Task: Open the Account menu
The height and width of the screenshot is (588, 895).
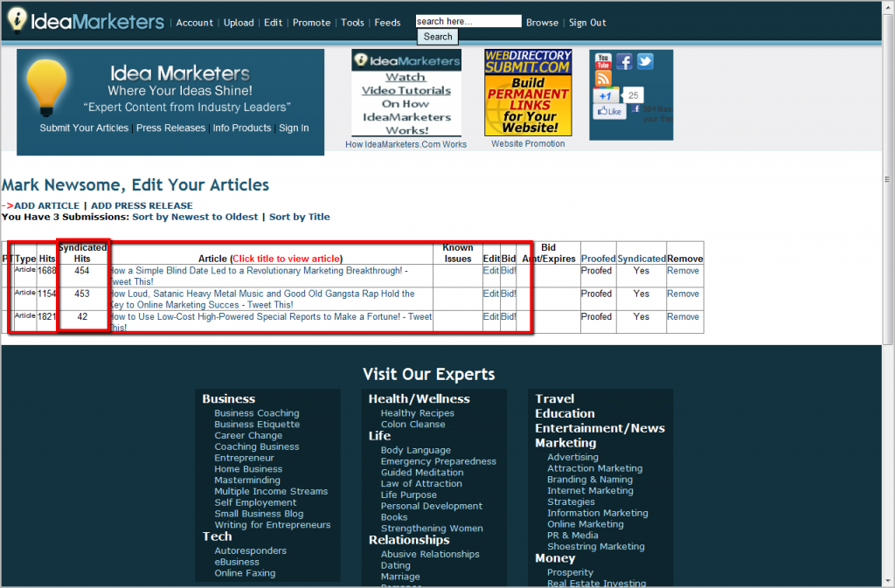Action: (194, 23)
